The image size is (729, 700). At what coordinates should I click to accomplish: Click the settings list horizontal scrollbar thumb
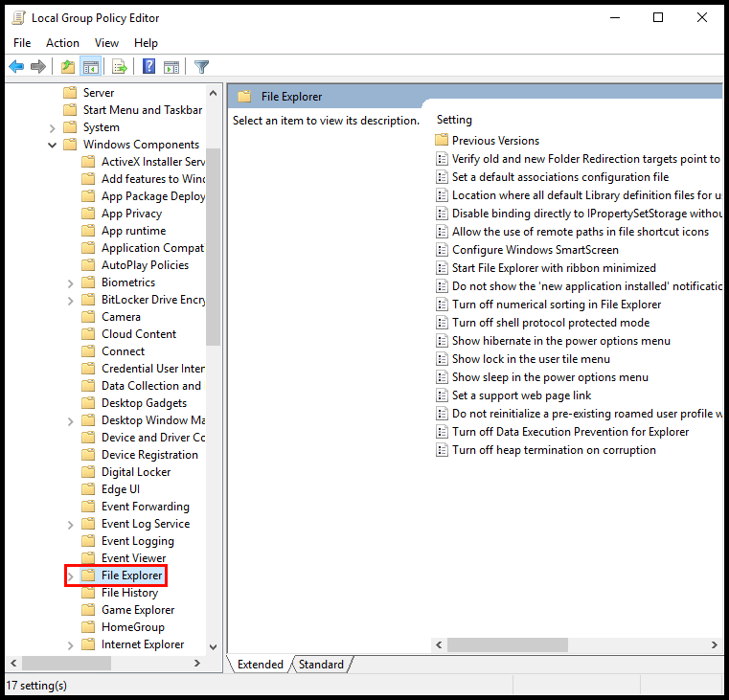coord(507,644)
